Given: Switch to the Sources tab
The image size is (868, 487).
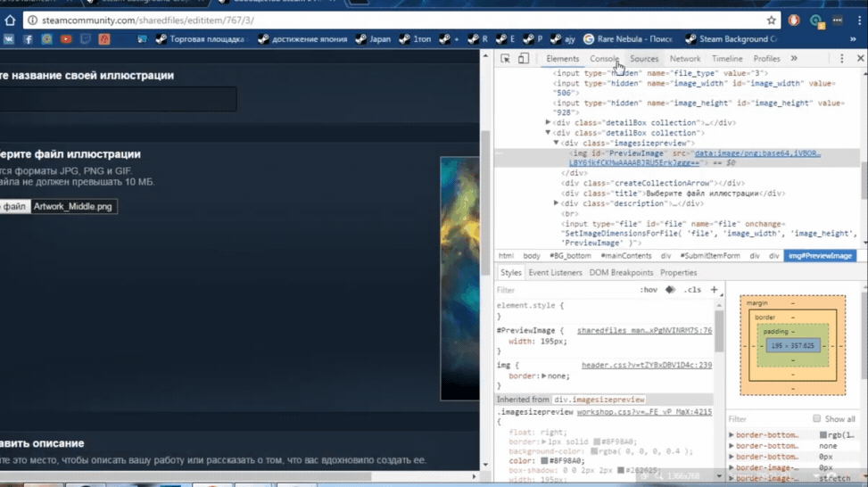Looking at the screenshot, I should 644,59.
